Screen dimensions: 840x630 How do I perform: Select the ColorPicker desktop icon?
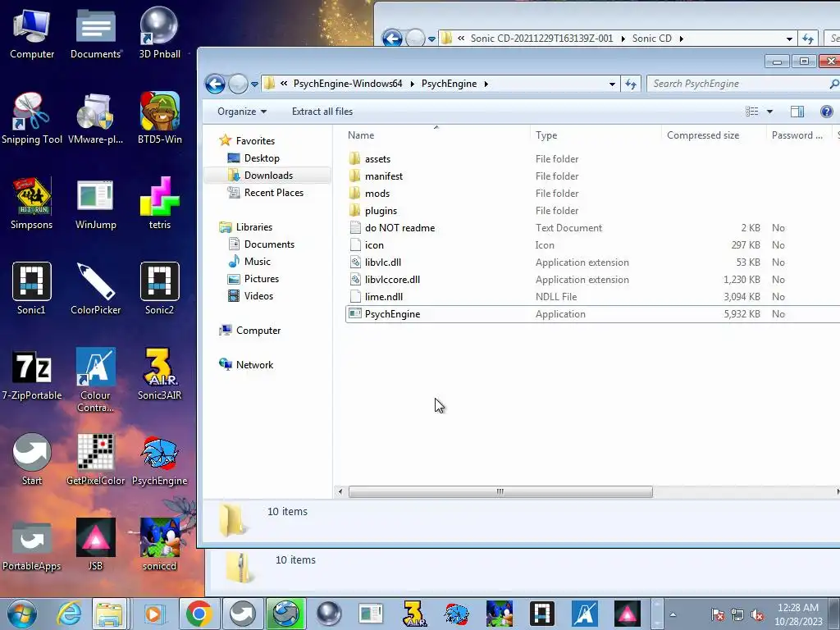[x=95, y=289]
